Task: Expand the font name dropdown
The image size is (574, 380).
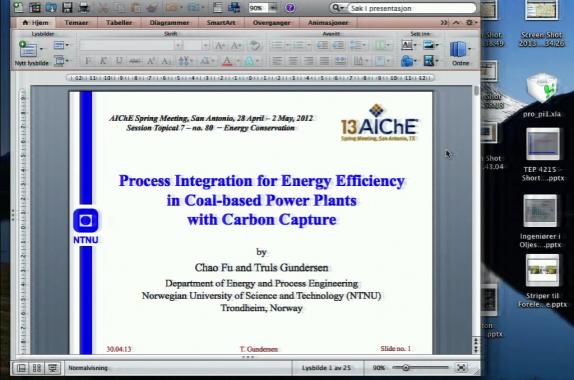Action: click(x=178, y=45)
